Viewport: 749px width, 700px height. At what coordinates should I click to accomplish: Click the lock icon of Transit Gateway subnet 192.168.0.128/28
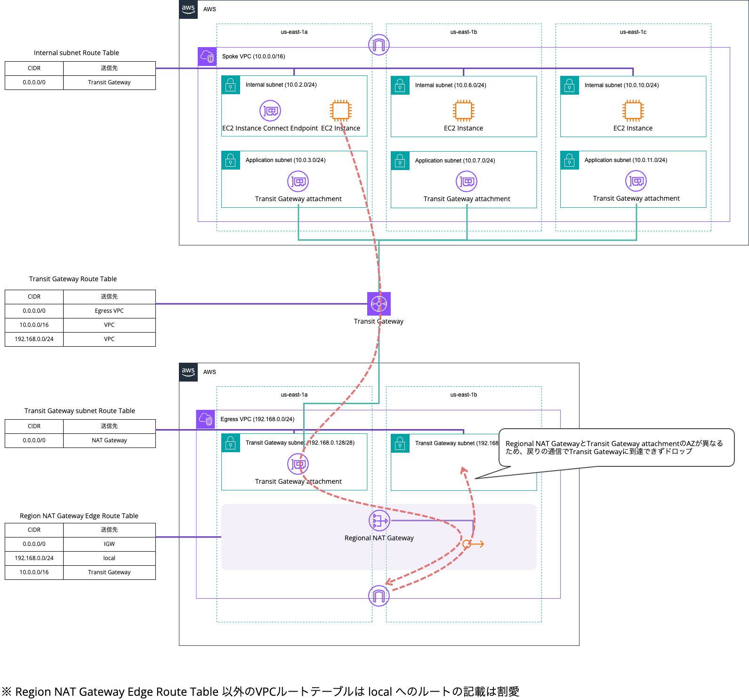point(231,443)
